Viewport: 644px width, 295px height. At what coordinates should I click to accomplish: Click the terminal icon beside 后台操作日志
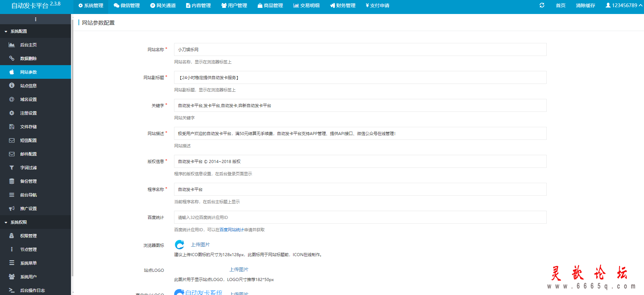[12, 290]
